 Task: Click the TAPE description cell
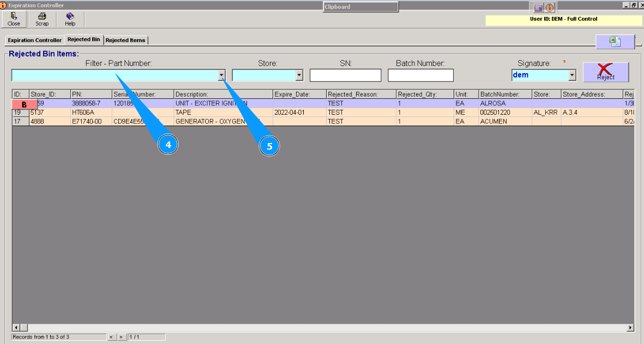point(224,112)
